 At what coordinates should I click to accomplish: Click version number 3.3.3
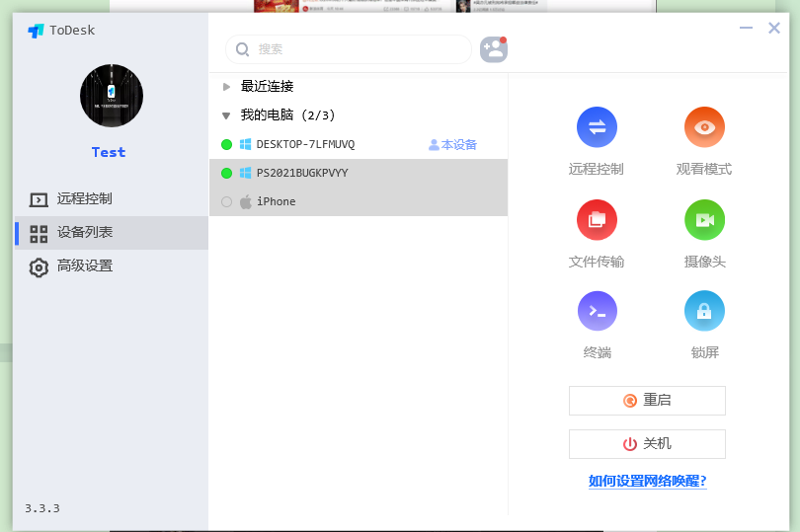click(x=42, y=508)
